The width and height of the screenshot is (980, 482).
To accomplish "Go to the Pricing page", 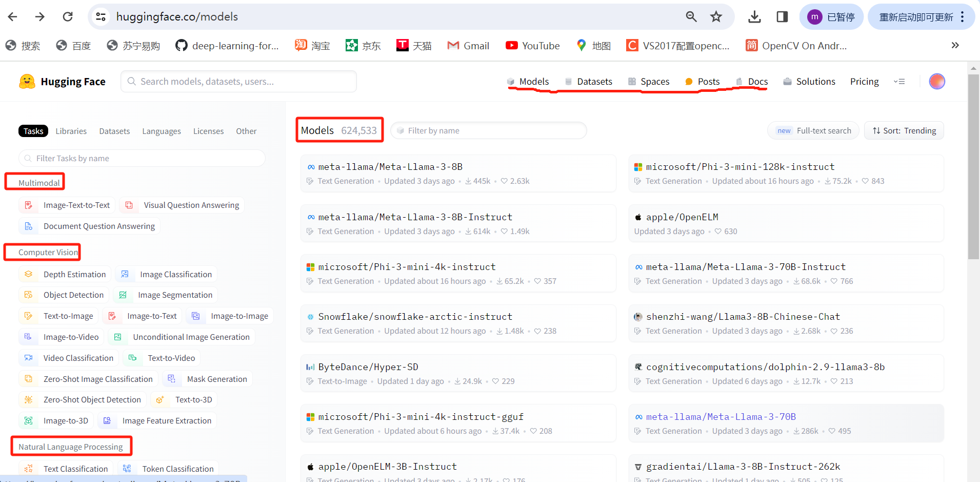I will pyautogui.click(x=864, y=82).
